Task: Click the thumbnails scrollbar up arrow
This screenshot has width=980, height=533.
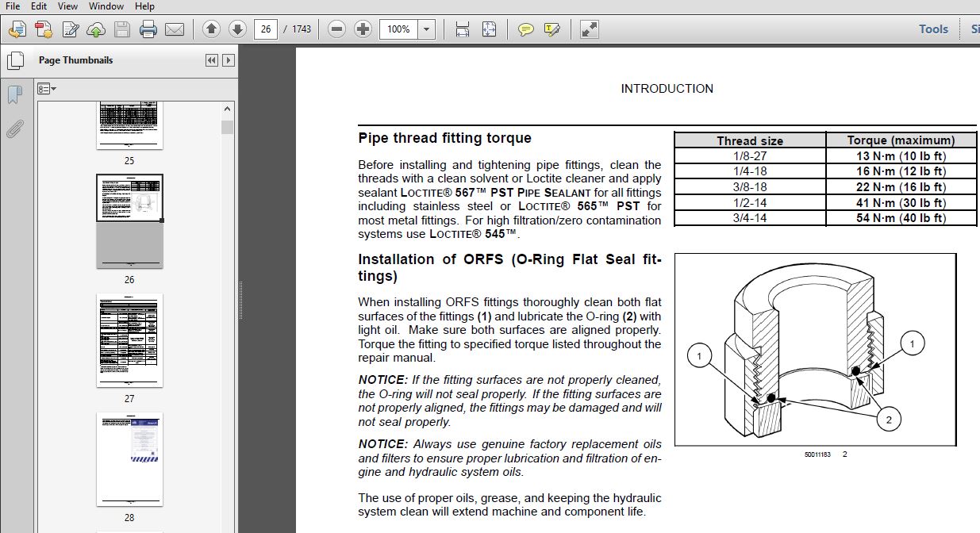Action: tap(228, 109)
